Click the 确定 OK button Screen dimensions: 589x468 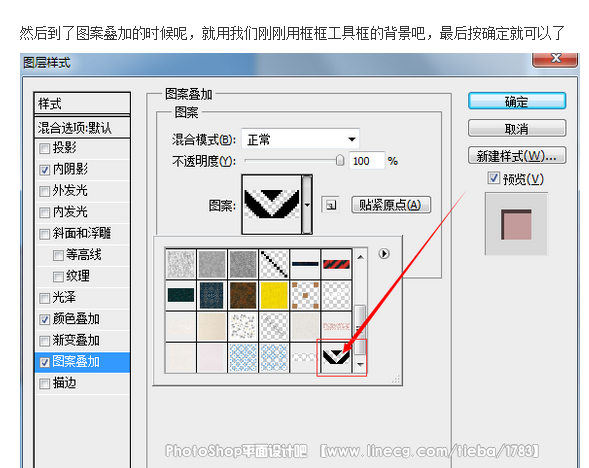click(x=517, y=101)
